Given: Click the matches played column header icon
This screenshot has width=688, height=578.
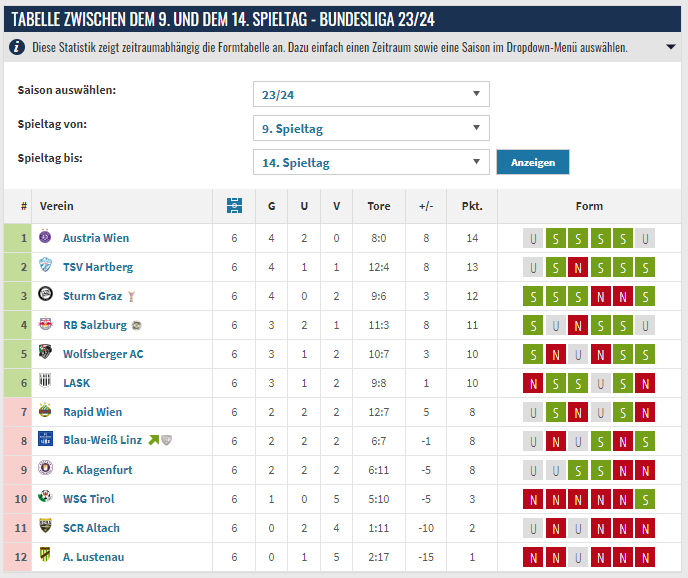Looking at the screenshot, I should 234,206.
